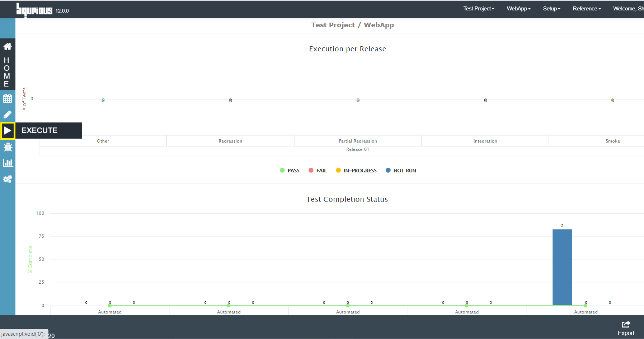
Task: Click the Execute play icon
Action: [x=8, y=131]
